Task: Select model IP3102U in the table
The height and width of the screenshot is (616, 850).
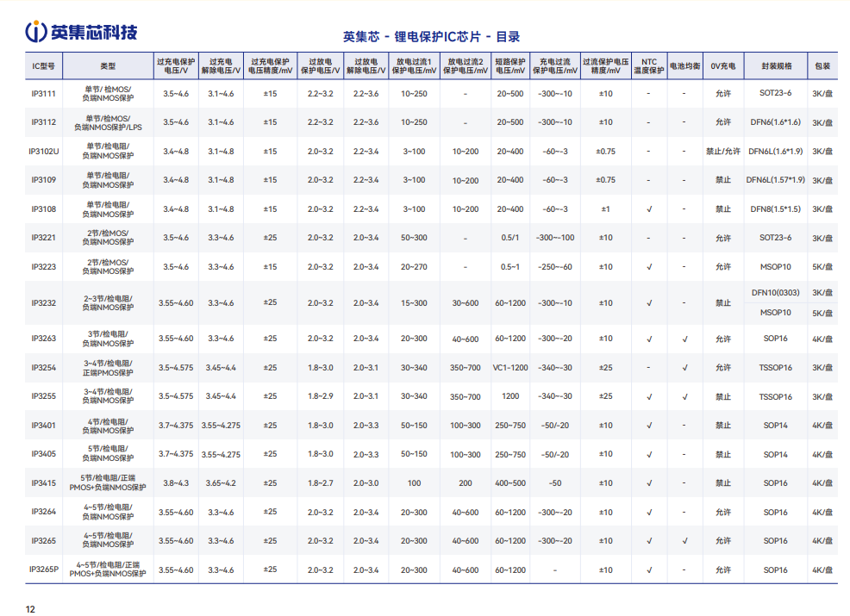Action: (43, 151)
